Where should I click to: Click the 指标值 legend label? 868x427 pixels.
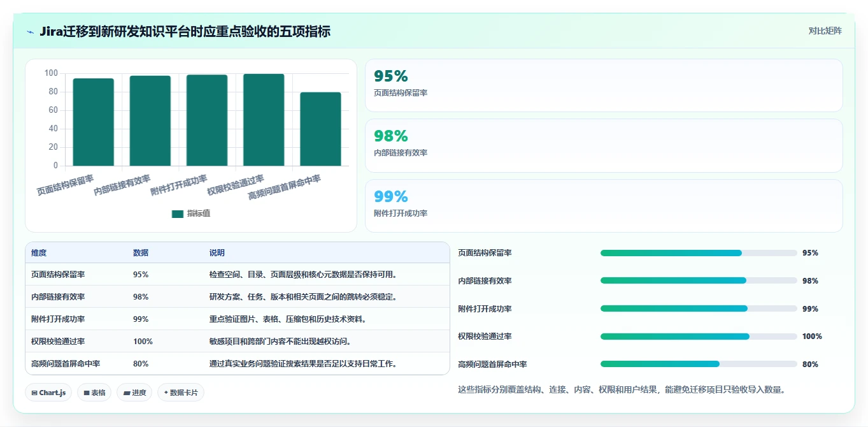(199, 213)
